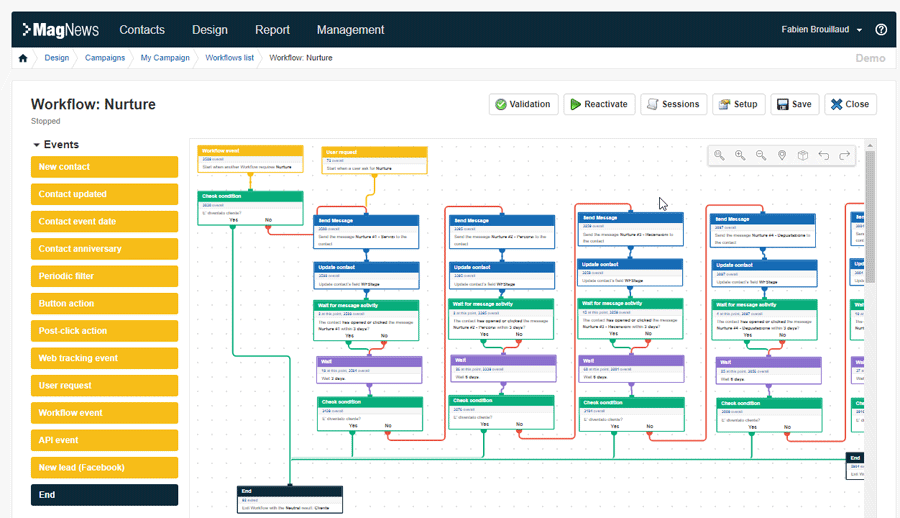
Task: Redo the workflow change
Action: (845, 155)
